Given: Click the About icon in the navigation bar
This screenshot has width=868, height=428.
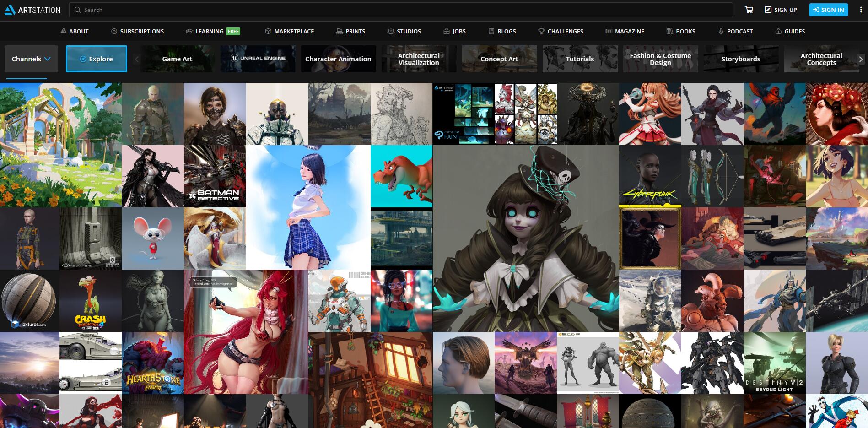Looking at the screenshot, I should point(64,31).
